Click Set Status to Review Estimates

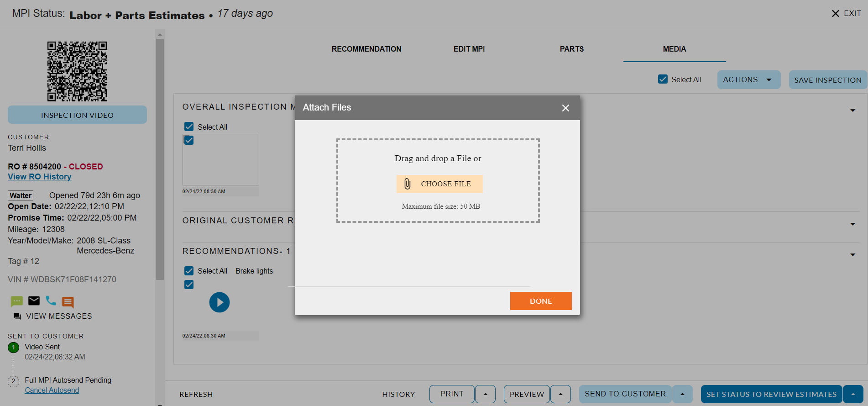[x=771, y=394]
